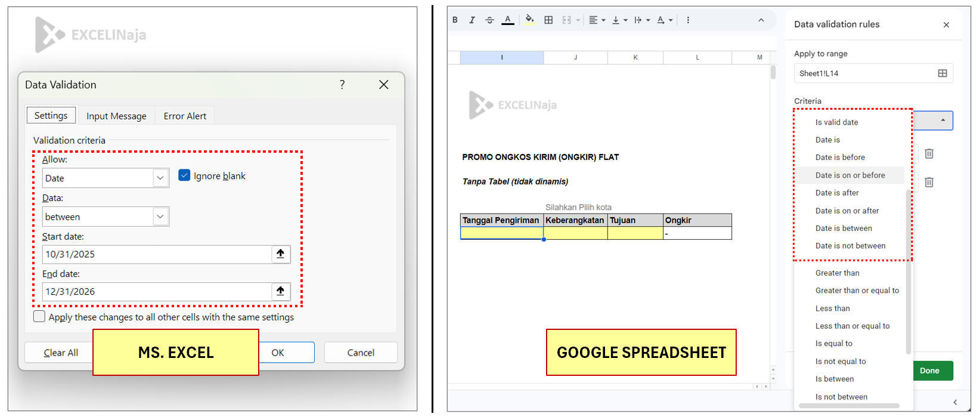
Task: Click the Start date range selector arrow
Action: pyautogui.click(x=281, y=254)
